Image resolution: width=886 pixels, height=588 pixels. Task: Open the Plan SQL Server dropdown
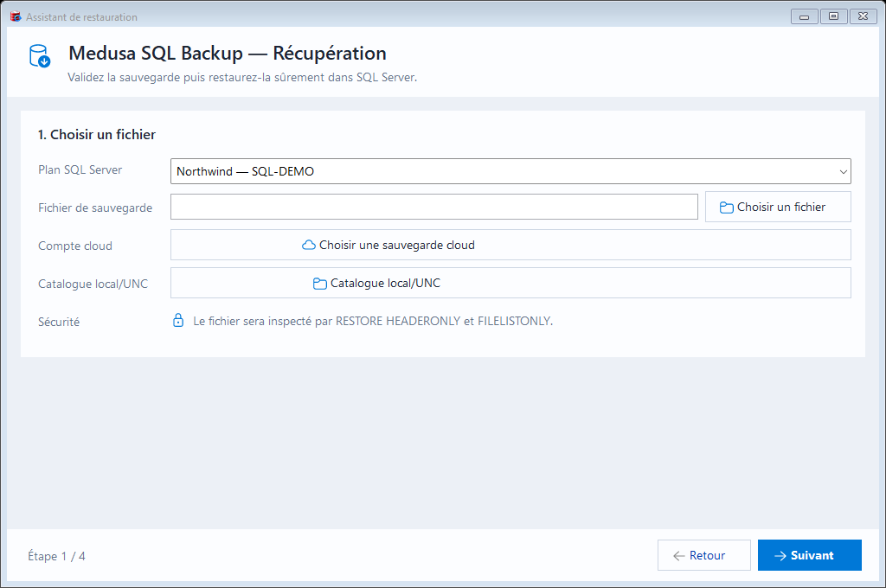510,171
